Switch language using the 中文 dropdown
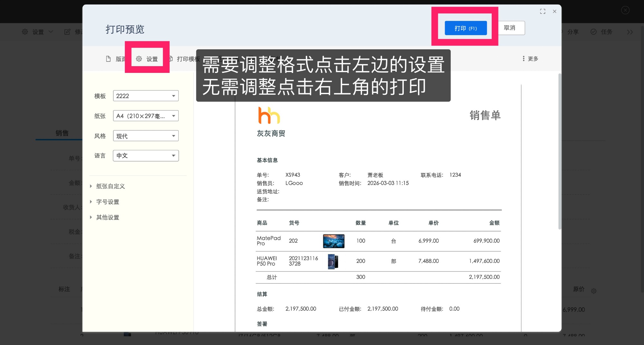Viewport: 644px width, 345px height. (146, 155)
